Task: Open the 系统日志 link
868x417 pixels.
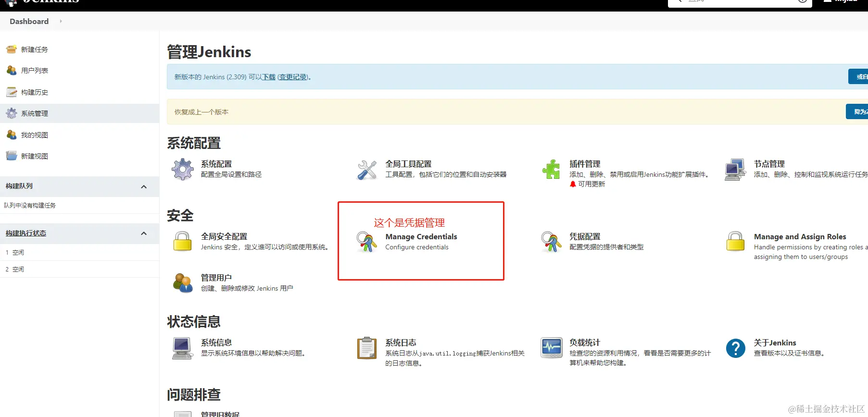Action: [x=401, y=343]
